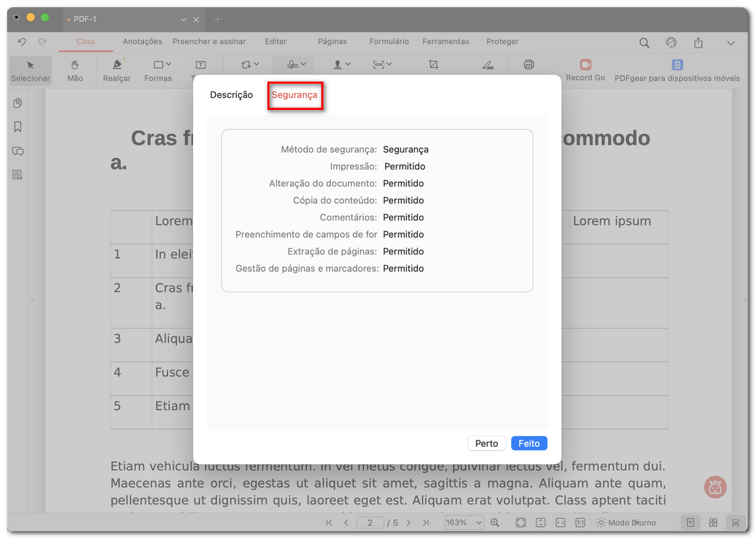The image size is (756, 539).
Task: Open the Realçar highlight tool
Action: click(x=116, y=70)
